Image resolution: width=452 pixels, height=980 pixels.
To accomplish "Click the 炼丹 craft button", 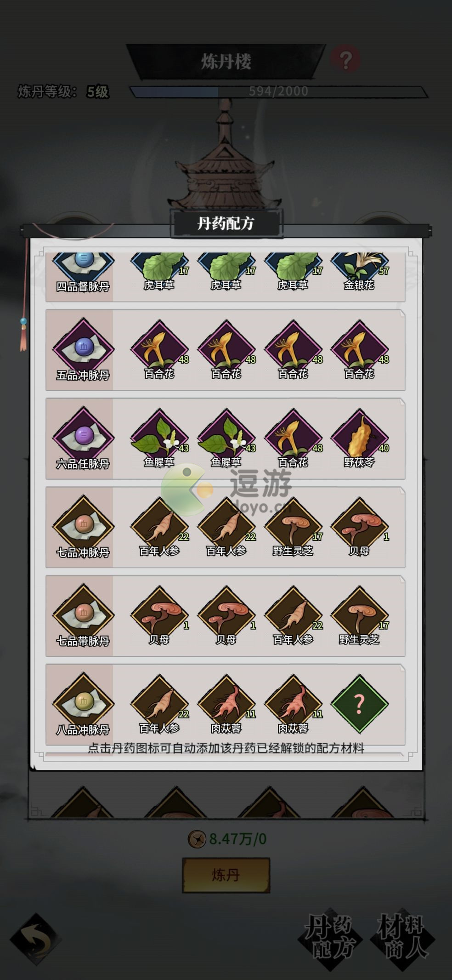I will [226, 875].
